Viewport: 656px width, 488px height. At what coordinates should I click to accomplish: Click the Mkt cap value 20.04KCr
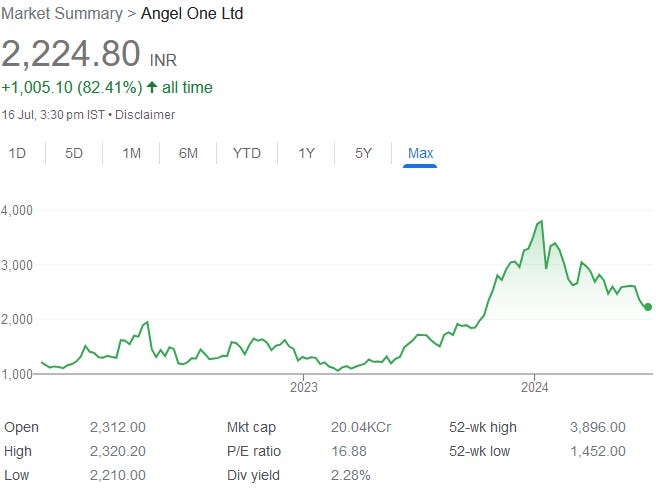pos(361,427)
